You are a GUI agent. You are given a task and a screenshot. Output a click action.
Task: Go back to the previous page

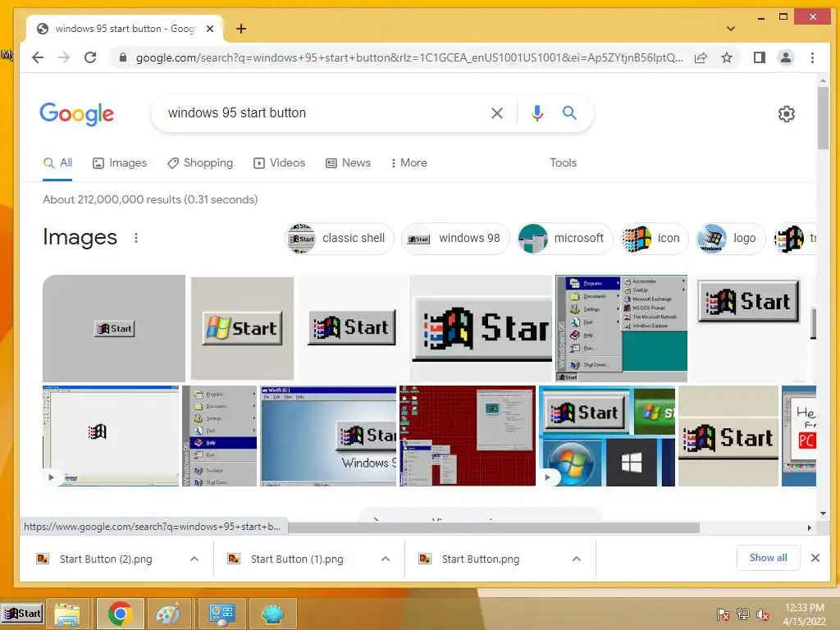tap(38, 57)
